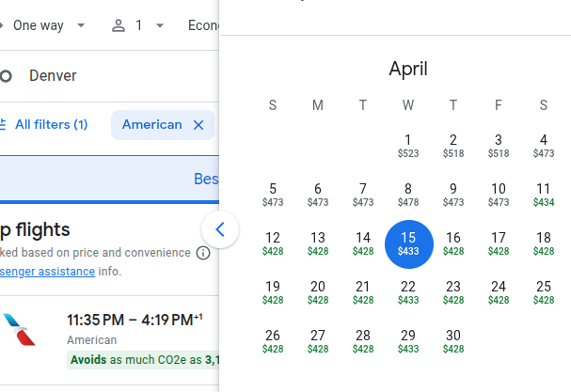Pick April 1 priced at $523
Image resolution: width=571 pixels, height=392 pixels.
click(x=408, y=145)
